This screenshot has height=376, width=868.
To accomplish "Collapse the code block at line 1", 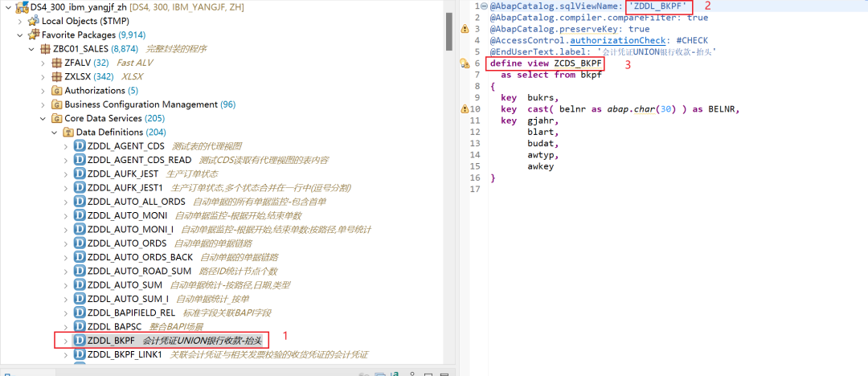I will (485, 6).
